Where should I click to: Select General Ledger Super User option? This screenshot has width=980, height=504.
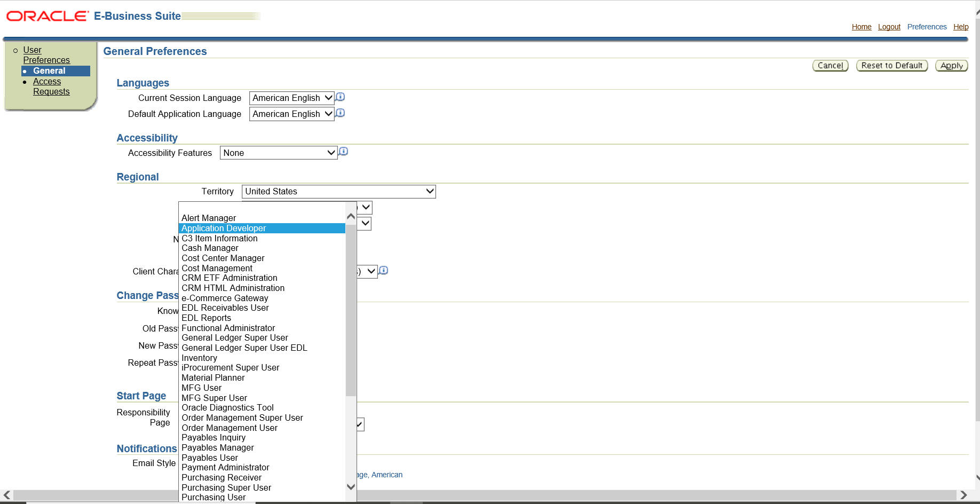262,338
